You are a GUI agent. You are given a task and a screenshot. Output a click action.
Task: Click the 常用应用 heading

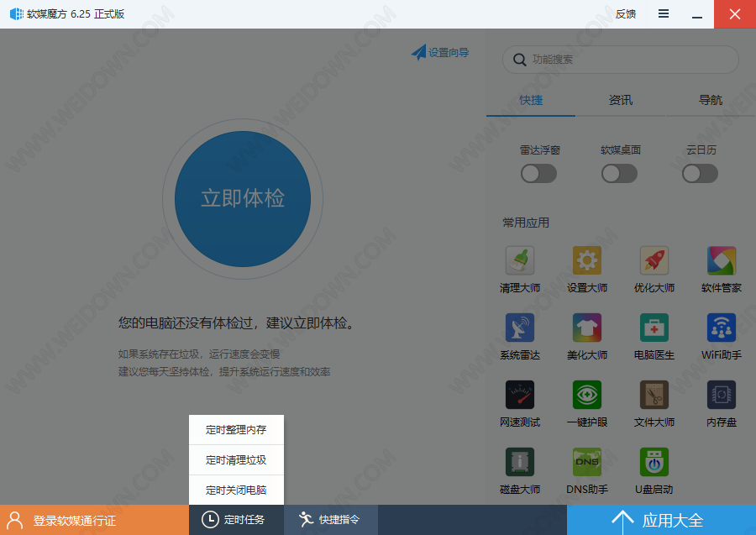[x=526, y=223]
